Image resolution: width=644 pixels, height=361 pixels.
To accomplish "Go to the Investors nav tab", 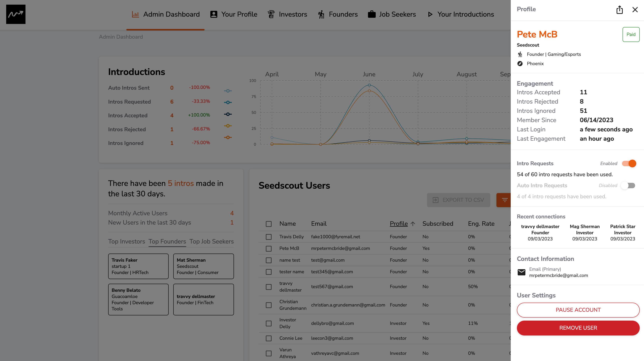I will pos(287,14).
